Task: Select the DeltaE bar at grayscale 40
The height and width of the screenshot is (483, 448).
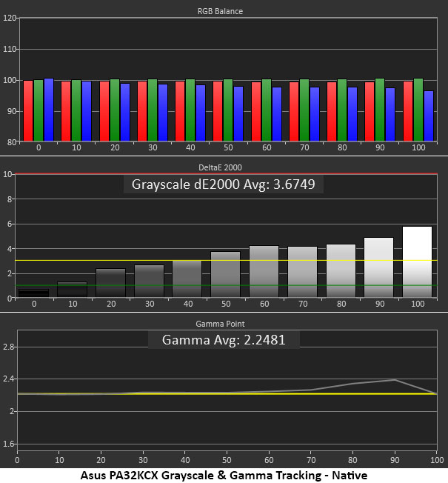Action: pos(187,279)
